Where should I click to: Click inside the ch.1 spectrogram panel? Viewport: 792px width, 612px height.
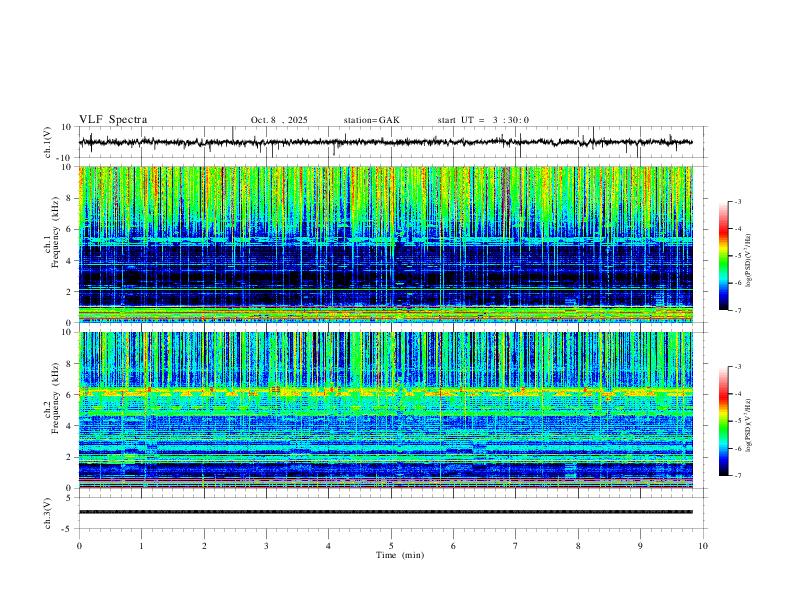385,244
